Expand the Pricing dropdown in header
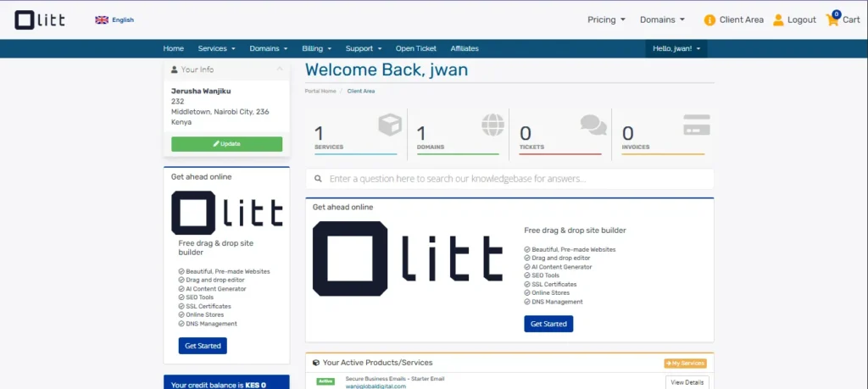 click(606, 19)
